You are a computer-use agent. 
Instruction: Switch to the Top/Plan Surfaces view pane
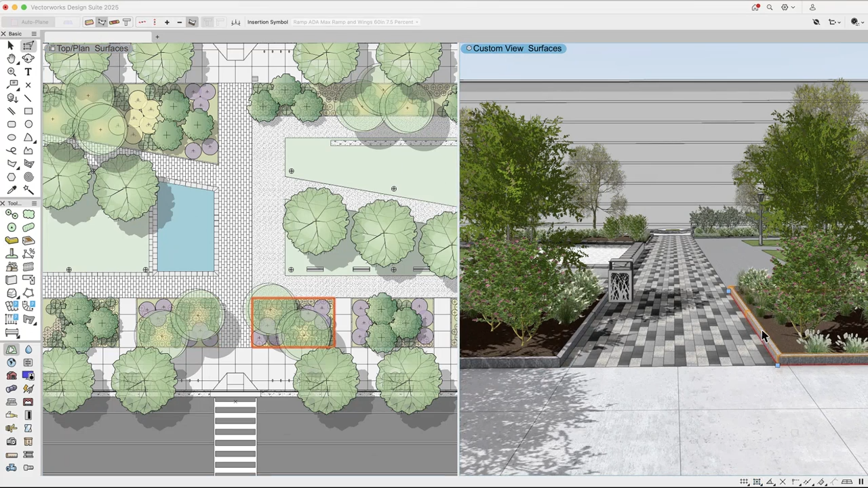[x=92, y=48]
